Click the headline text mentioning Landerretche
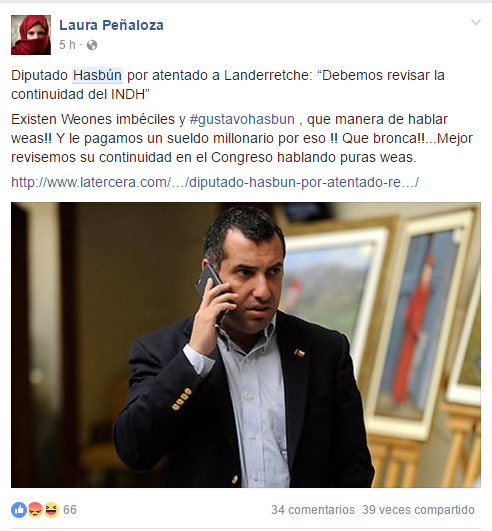The height and width of the screenshot is (531, 492). (x=228, y=85)
